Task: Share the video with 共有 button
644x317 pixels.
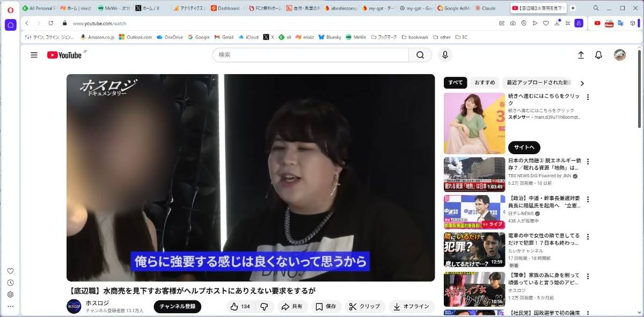Action: click(292, 306)
